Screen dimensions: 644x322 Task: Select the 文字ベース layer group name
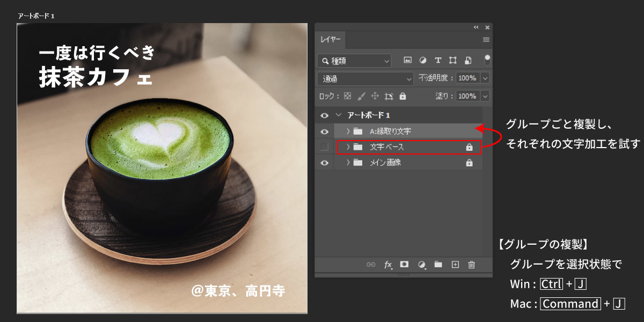387,147
